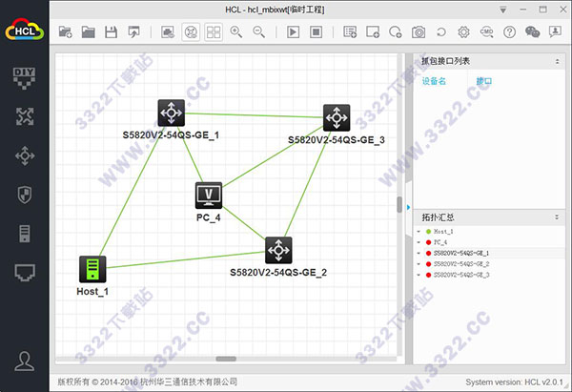The height and width of the screenshot is (392, 572).
Task: Click the user account icon in sidebar
Action: pyautogui.click(x=25, y=361)
